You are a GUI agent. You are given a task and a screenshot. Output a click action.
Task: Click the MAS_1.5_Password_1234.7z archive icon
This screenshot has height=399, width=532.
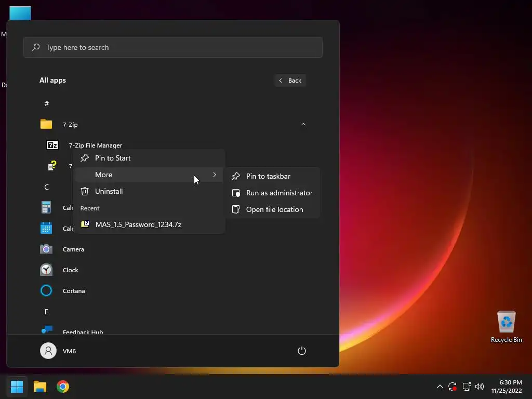85,224
